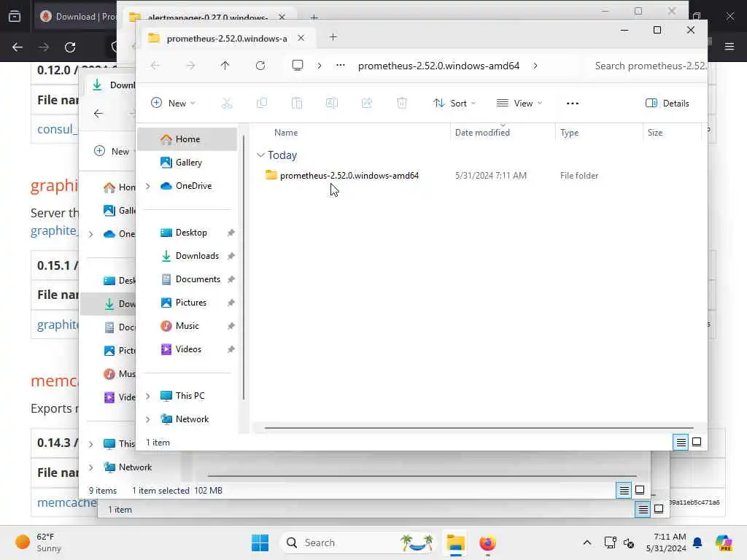Click the Delete trash icon in the toolbar
The height and width of the screenshot is (560, 747).
tap(402, 104)
